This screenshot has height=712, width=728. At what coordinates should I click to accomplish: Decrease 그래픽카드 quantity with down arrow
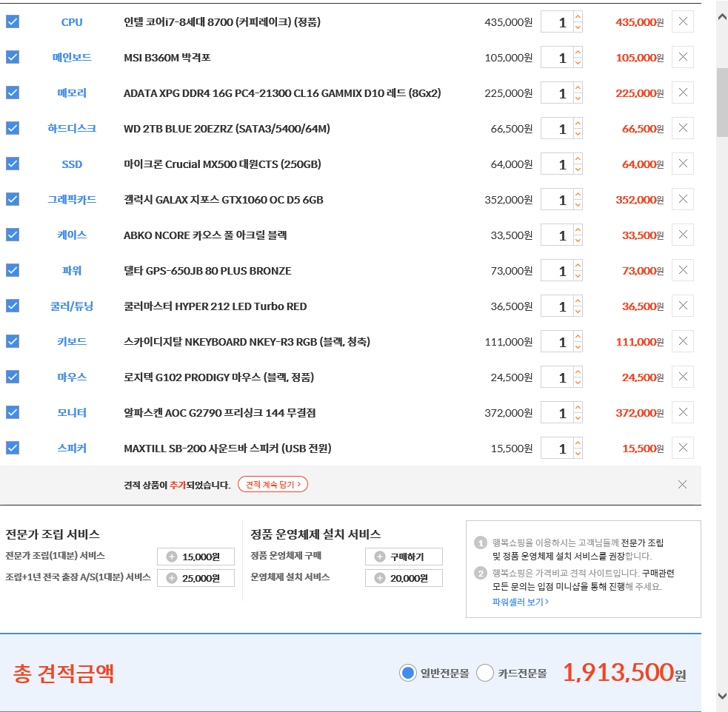578,204
